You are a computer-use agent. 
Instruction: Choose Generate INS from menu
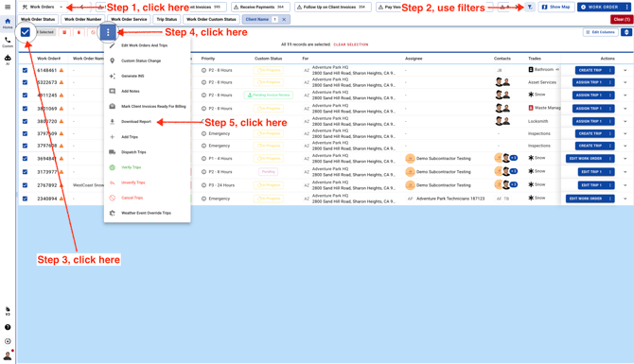148,76
